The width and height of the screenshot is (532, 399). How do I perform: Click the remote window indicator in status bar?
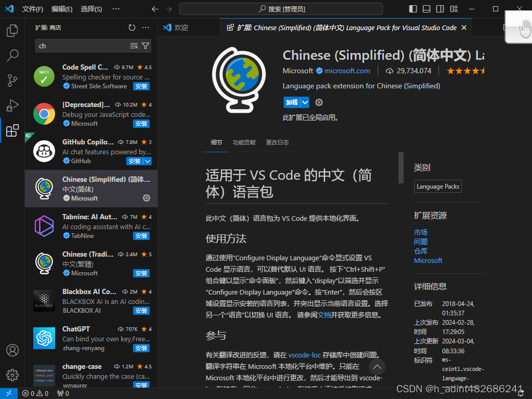pos(8,393)
